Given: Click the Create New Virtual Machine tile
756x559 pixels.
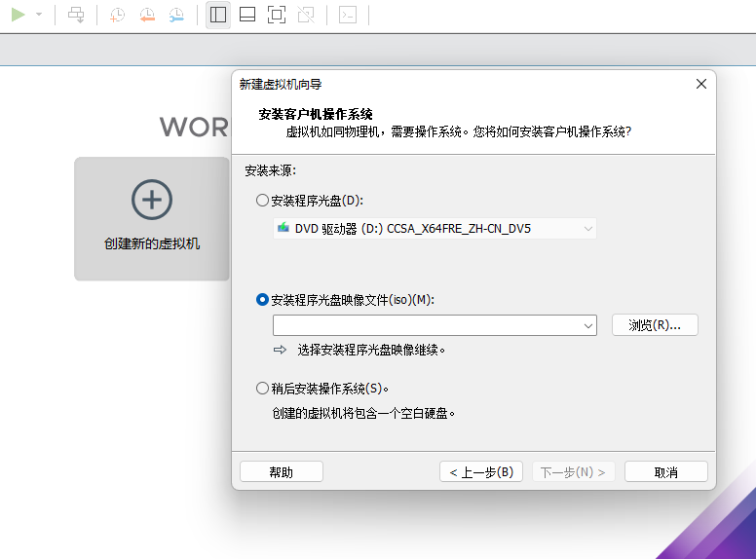Looking at the screenshot, I should (x=152, y=219).
